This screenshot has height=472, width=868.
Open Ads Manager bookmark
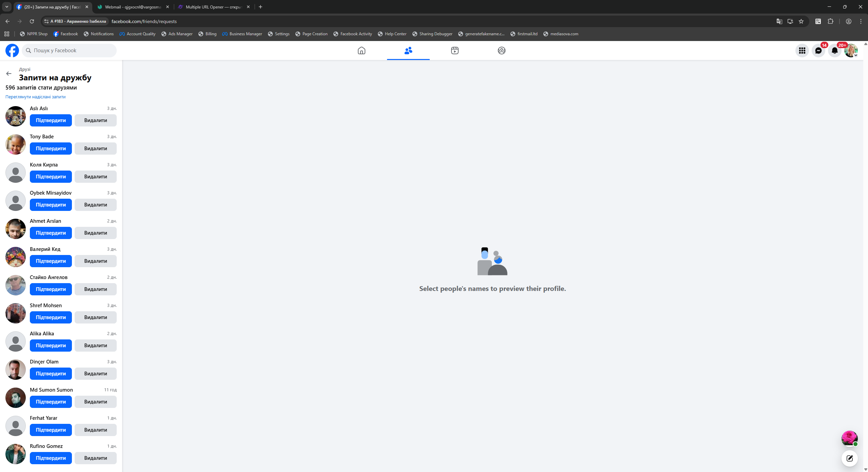[x=177, y=34]
